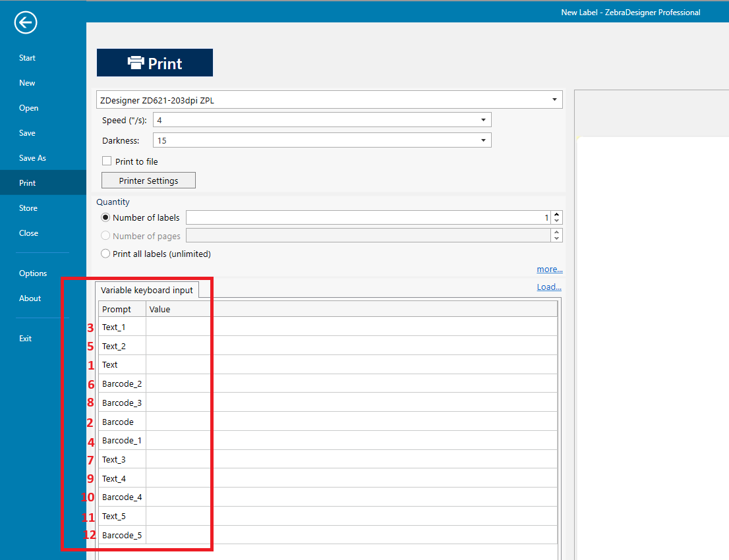The image size is (729, 560).
Task: Select the Variable keyboard input tab
Action: click(146, 291)
